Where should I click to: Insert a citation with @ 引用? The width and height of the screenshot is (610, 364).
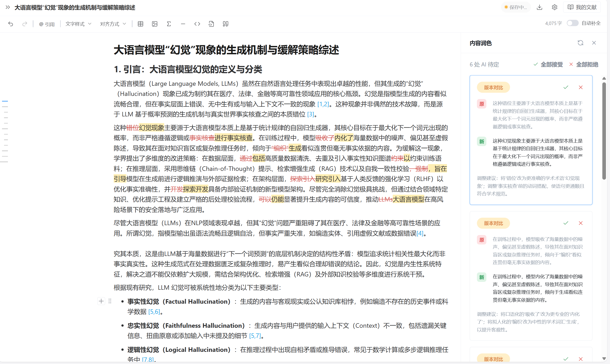click(x=47, y=24)
